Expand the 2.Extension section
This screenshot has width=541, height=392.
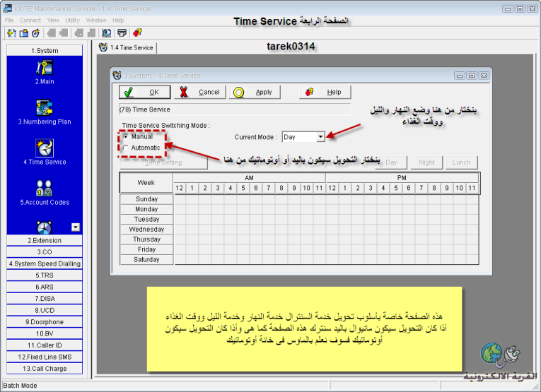coord(45,241)
